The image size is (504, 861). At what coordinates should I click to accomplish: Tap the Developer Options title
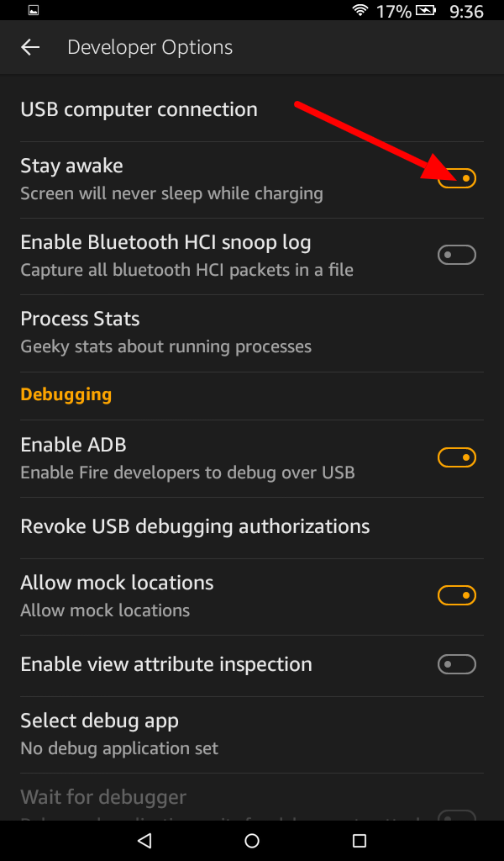tap(150, 47)
